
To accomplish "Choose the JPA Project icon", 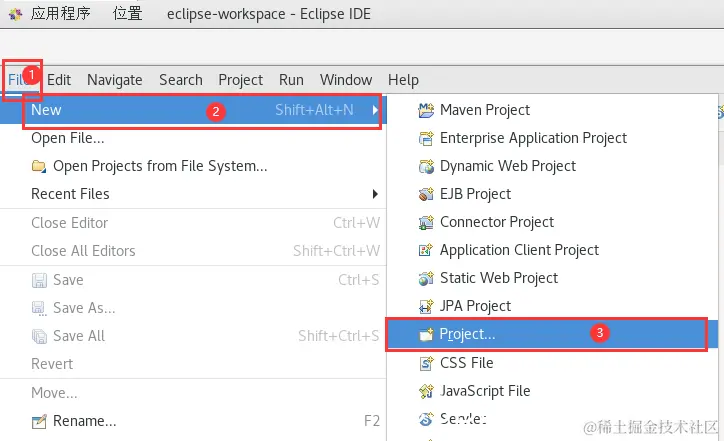I will pos(426,306).
